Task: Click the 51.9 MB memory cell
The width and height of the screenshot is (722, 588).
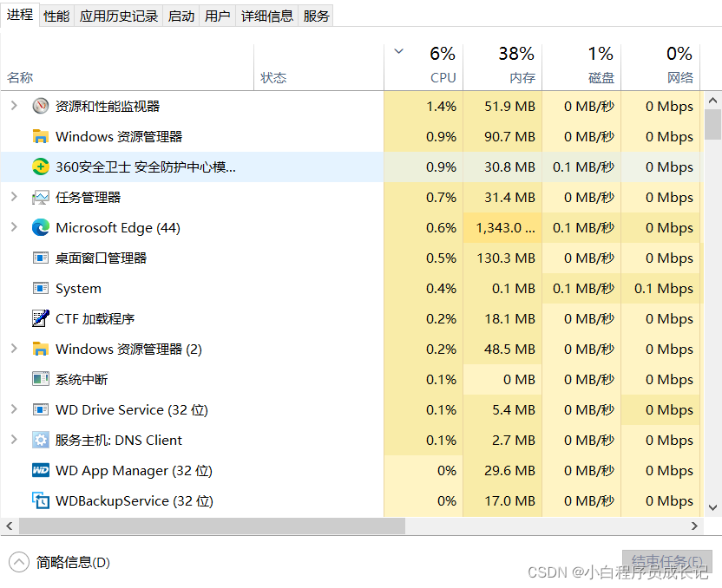Action: 502,107
